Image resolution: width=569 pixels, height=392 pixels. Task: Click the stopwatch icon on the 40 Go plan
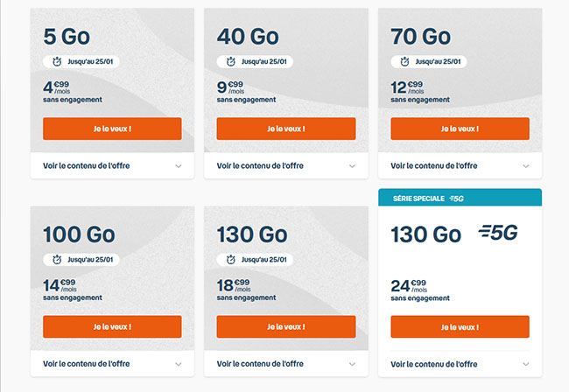(x=231, y=61)
